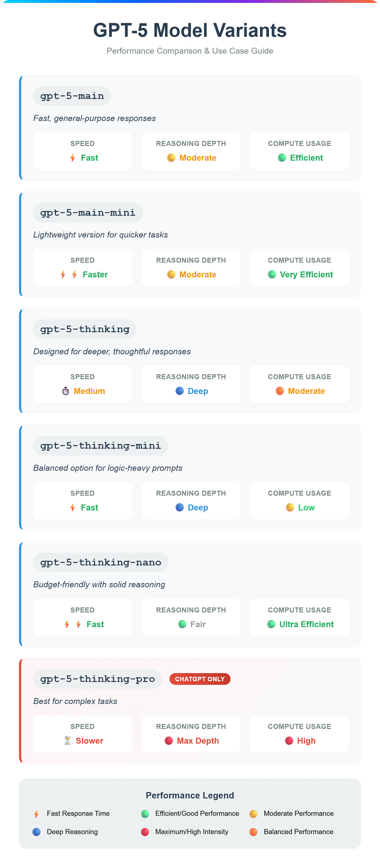Click the red Max Depth circle icon
This screenshot has height=868, width=380.
coord(169,741)
